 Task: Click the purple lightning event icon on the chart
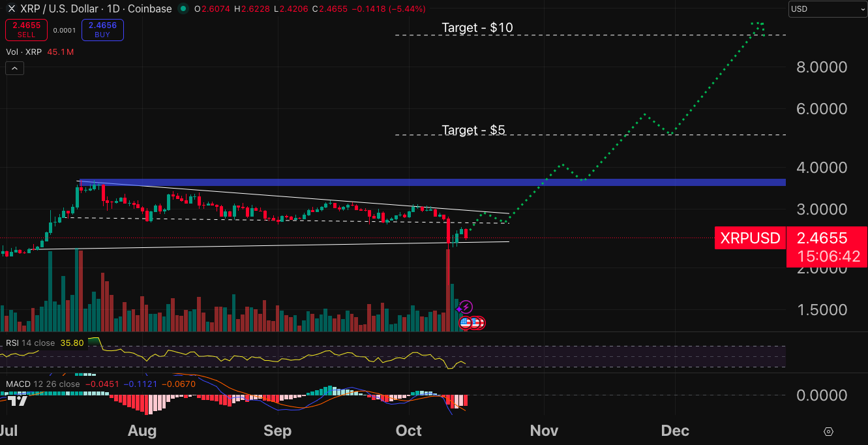point(466,307)
